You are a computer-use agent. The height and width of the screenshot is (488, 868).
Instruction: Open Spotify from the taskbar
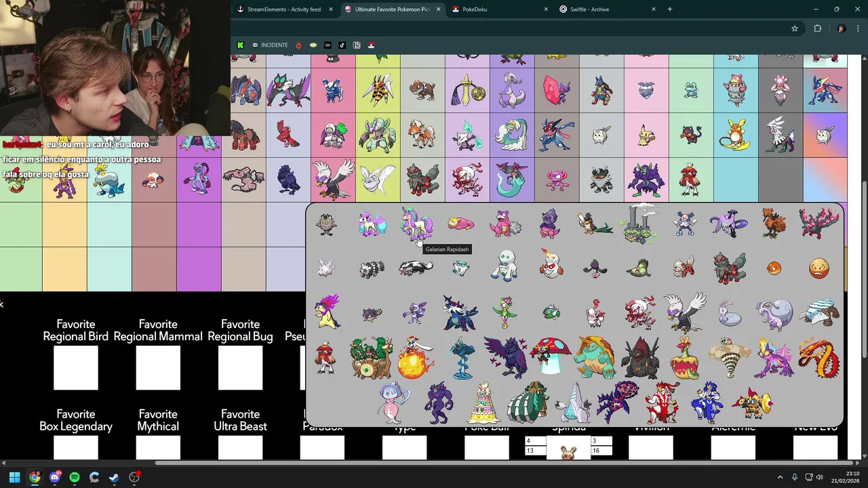coord(75,477)
